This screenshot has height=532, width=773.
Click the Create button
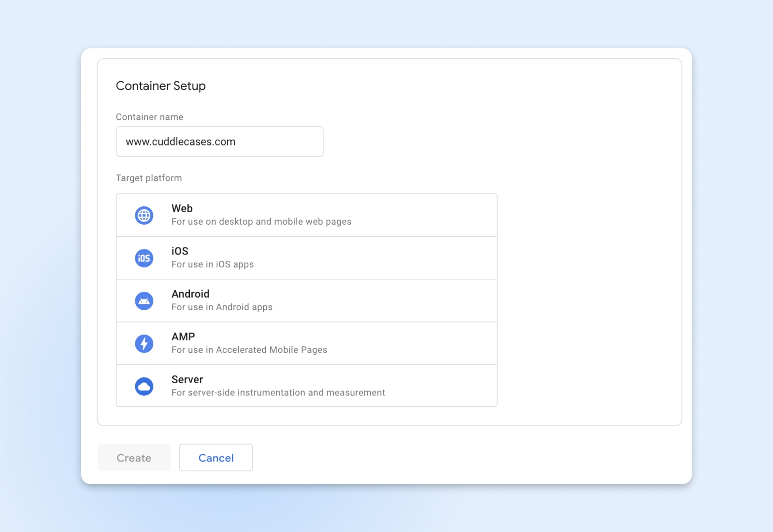coord(134,458)
